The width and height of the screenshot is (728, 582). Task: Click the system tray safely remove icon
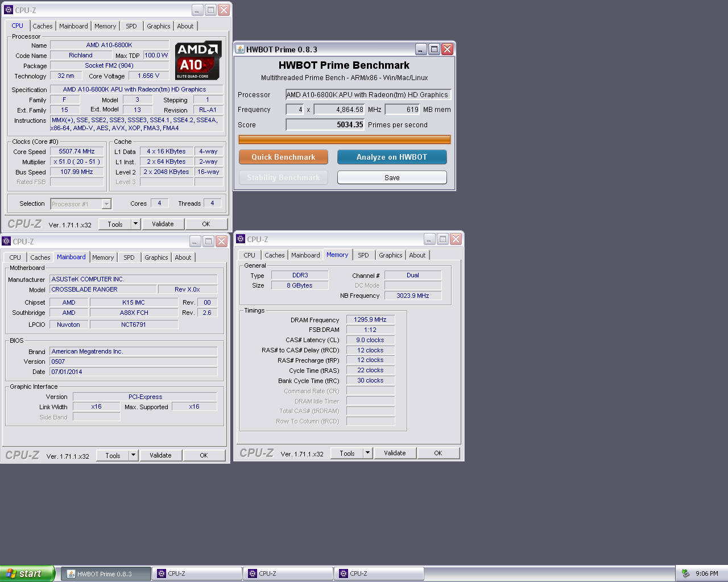(x=685, y=573)
